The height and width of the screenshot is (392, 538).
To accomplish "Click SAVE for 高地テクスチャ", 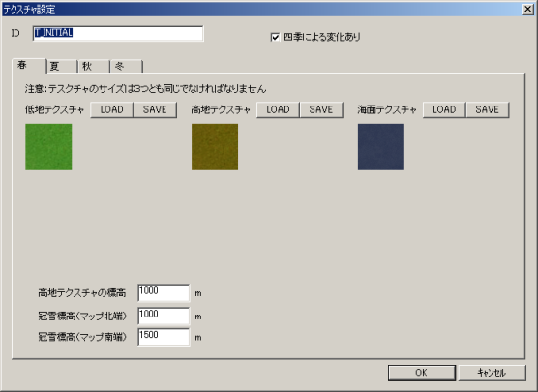I will [321, 109].
